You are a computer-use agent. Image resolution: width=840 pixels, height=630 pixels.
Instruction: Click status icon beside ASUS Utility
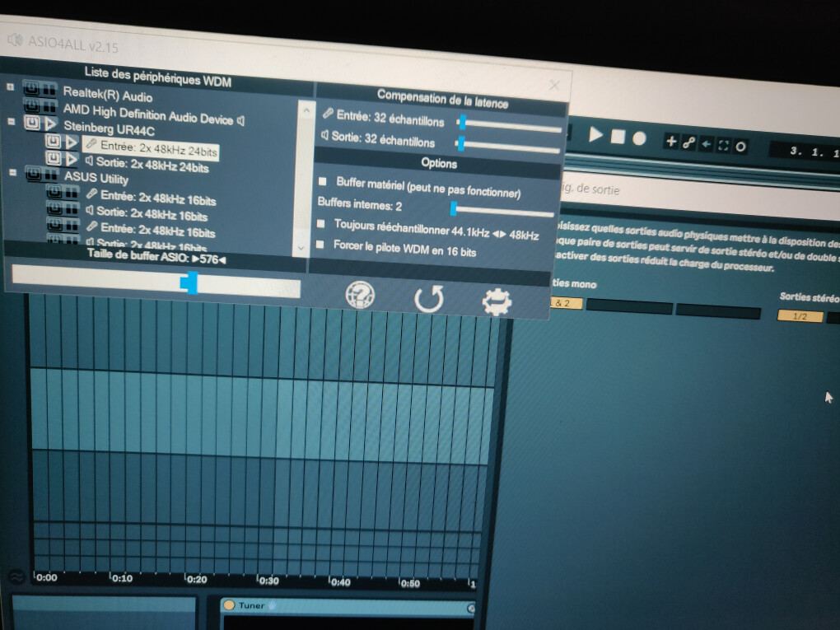(x=51, y=175)
